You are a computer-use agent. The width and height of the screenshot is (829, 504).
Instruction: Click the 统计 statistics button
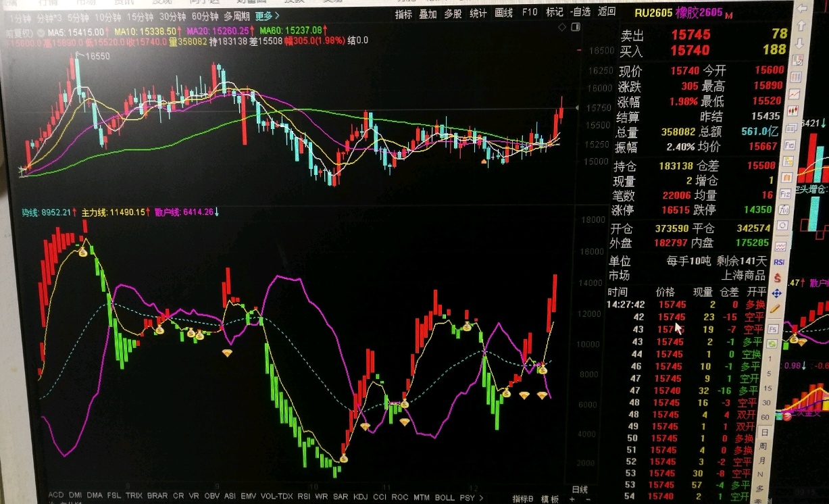[478, 14]
